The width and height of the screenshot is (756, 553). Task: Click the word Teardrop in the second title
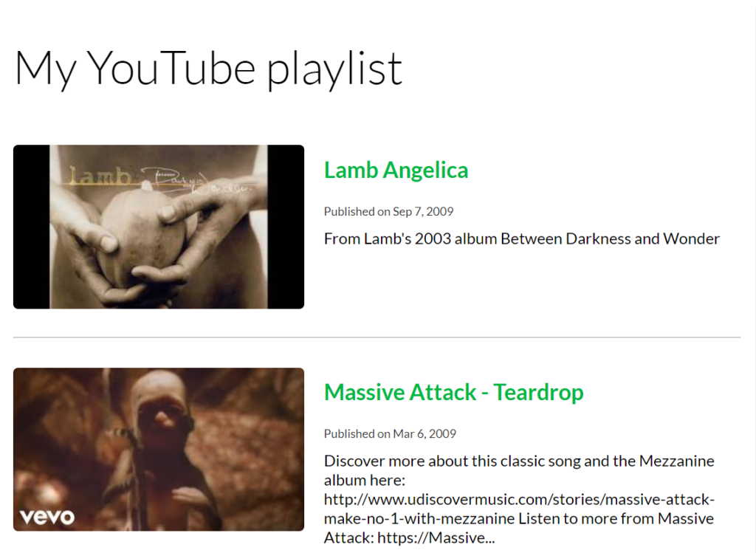click(x=538, y=392)
